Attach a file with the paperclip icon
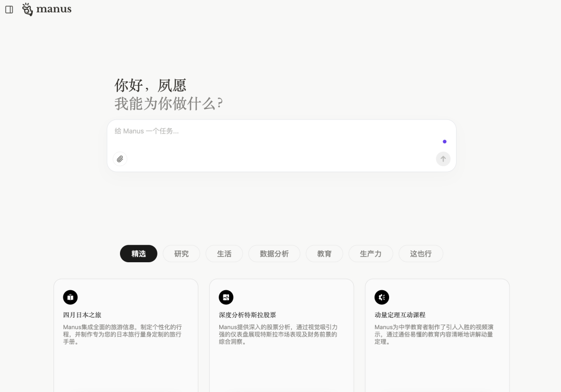 pos(120,159)
